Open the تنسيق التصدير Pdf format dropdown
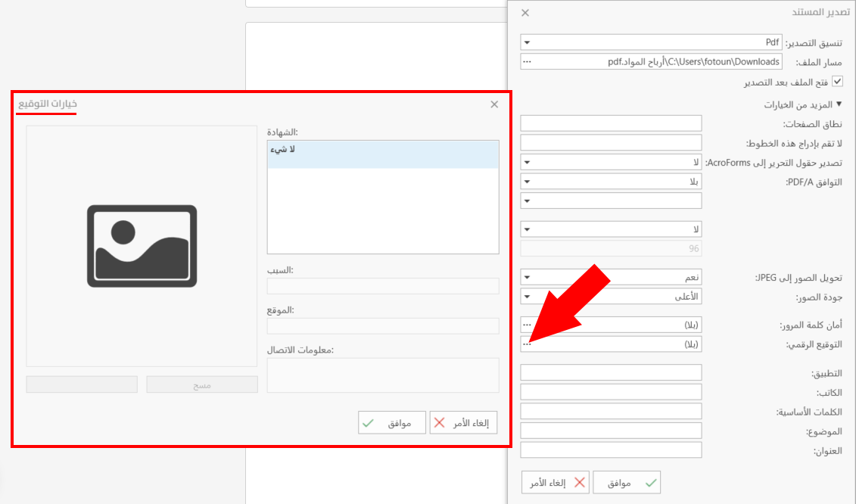 (x=651, y=42)
